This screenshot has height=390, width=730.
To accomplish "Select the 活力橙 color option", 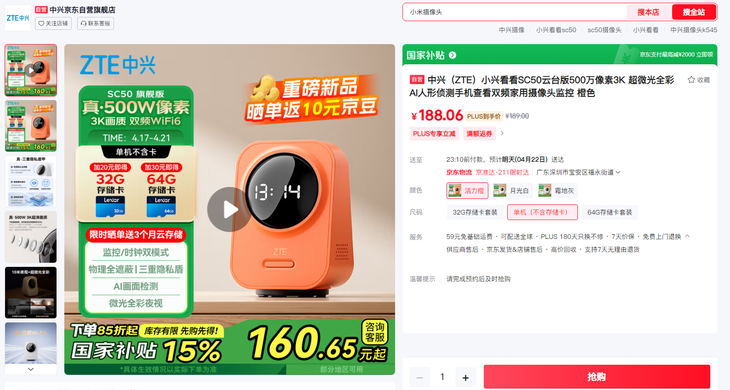I will [x=467, y=190].
